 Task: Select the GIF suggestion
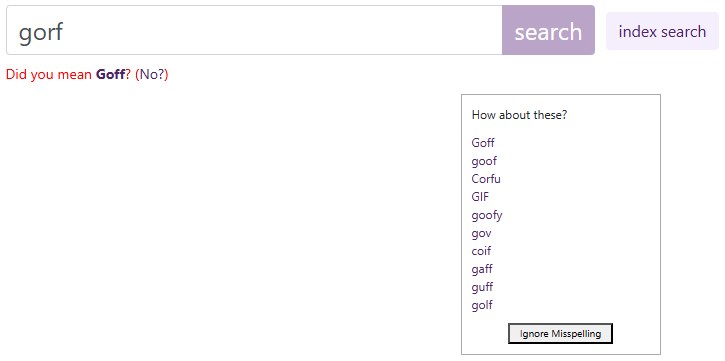(x=480, y=197)
